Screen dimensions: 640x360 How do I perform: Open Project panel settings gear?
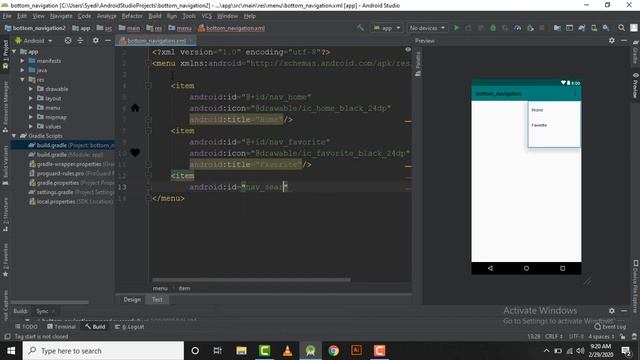(x=96, y=40)
